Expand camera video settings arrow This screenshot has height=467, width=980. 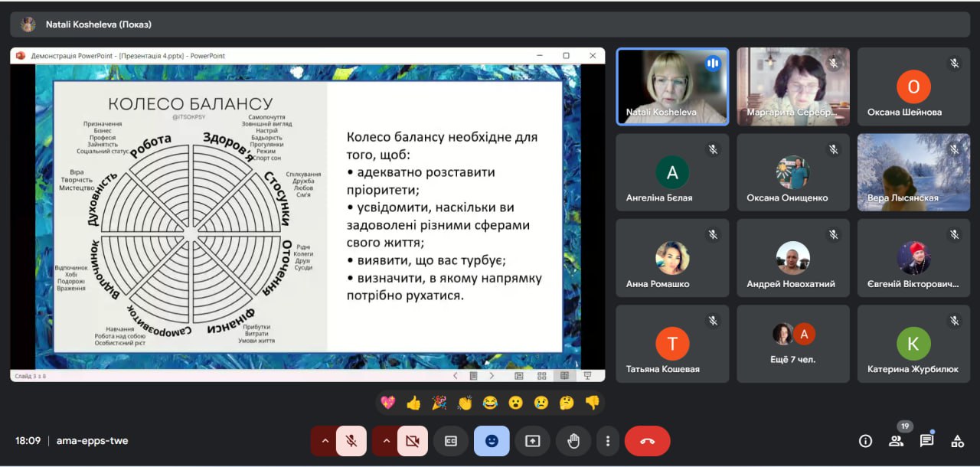click(x=386, y=441)
